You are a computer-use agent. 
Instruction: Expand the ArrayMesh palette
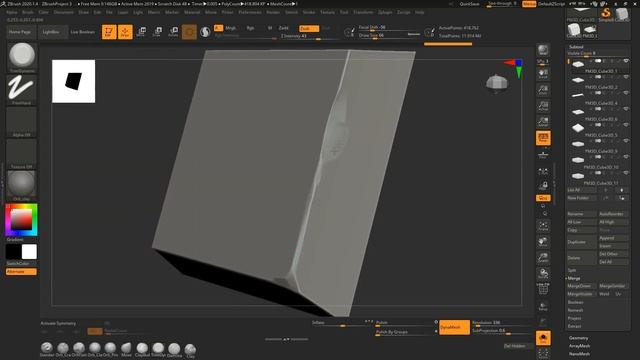(x=579, y=346)
